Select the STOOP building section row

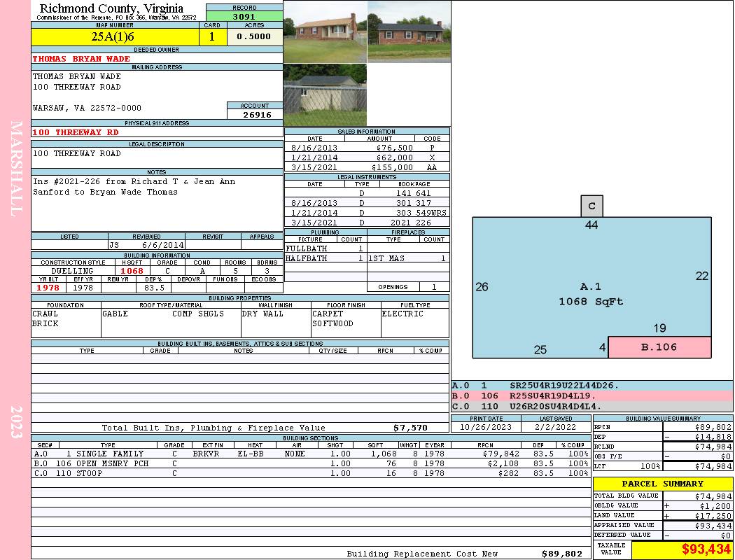311,473
